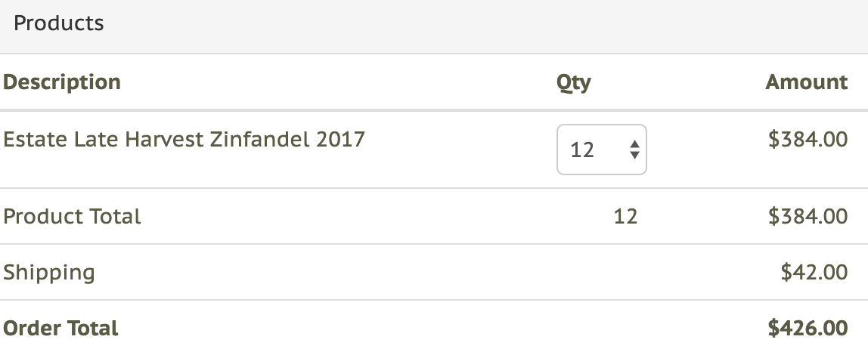868x355 pixels.
Task: Click the Order Total label
Action: [61, 329]
